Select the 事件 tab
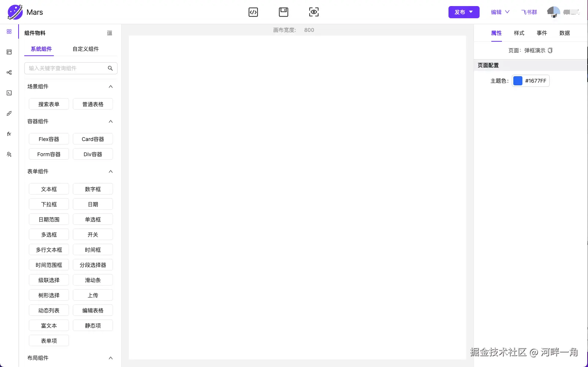This screenshot has height=367, width=588. [542, 33]
